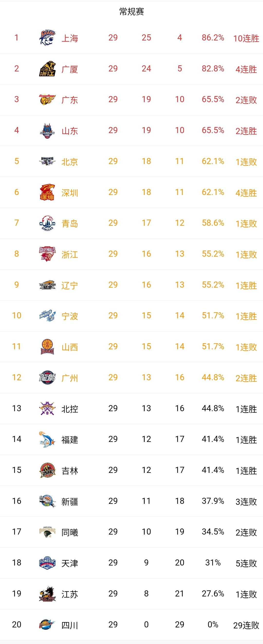Tap the Qingdao eagle logo
The image size is (263, 644).
[x=47, y=223]
